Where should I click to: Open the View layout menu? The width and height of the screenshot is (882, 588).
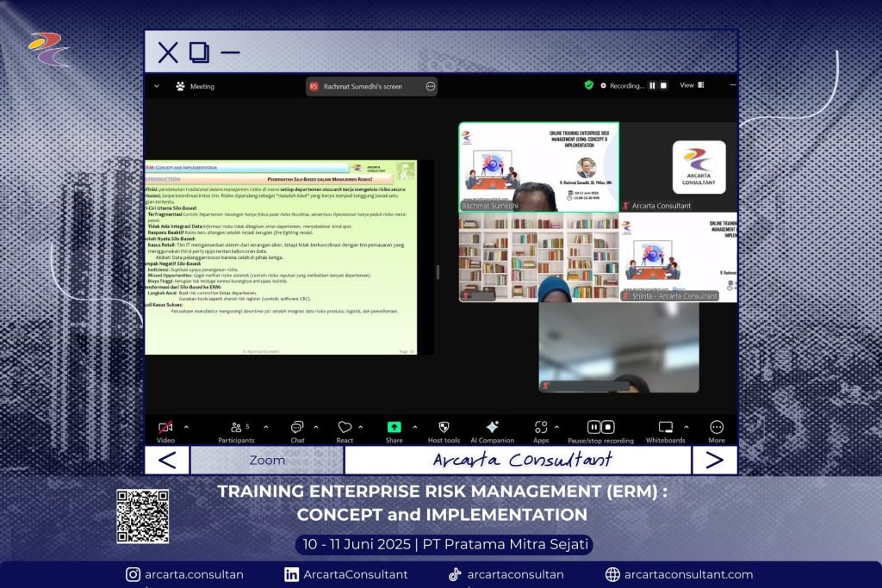click(692, 85)
